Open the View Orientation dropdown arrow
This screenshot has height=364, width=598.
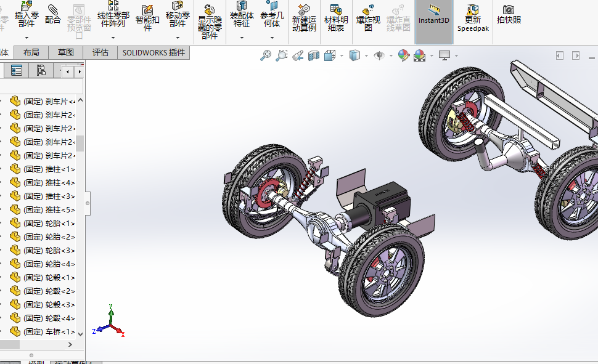[x=342, y=56]
